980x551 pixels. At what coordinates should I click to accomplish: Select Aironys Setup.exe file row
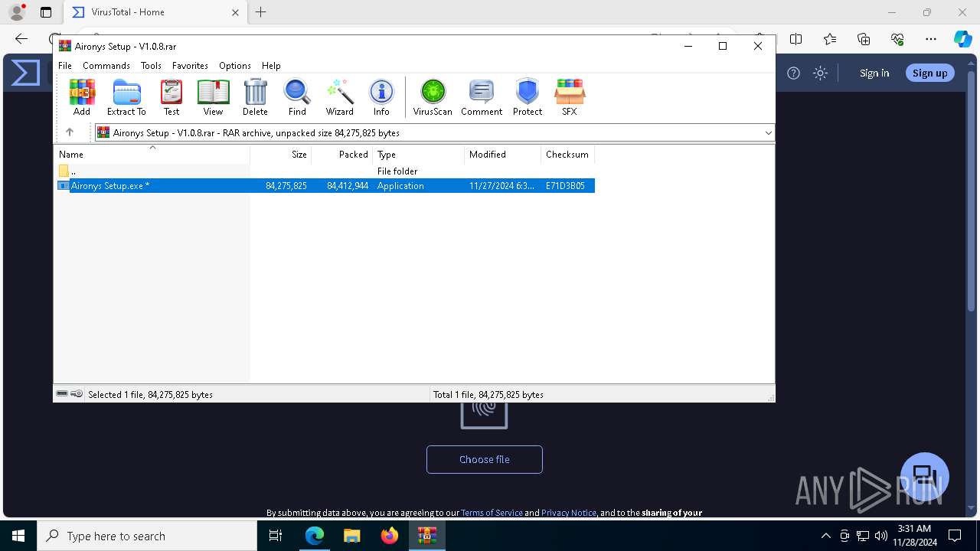click(325, 186)
